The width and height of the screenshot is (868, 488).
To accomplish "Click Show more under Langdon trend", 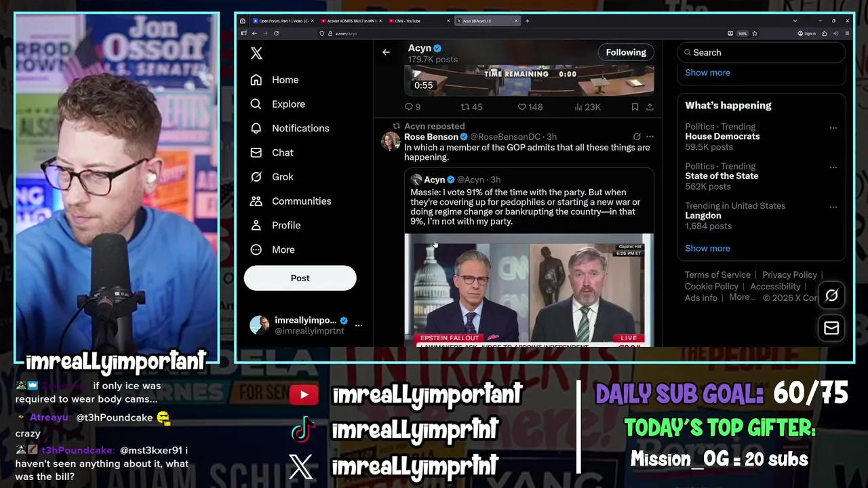I will coord(707,248).
